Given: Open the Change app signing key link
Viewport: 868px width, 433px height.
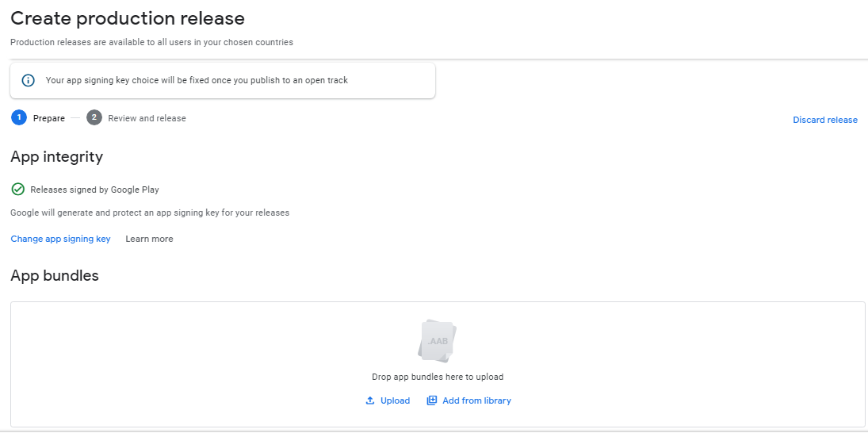Looking at the screenshot, I should [x=60, y=239].
